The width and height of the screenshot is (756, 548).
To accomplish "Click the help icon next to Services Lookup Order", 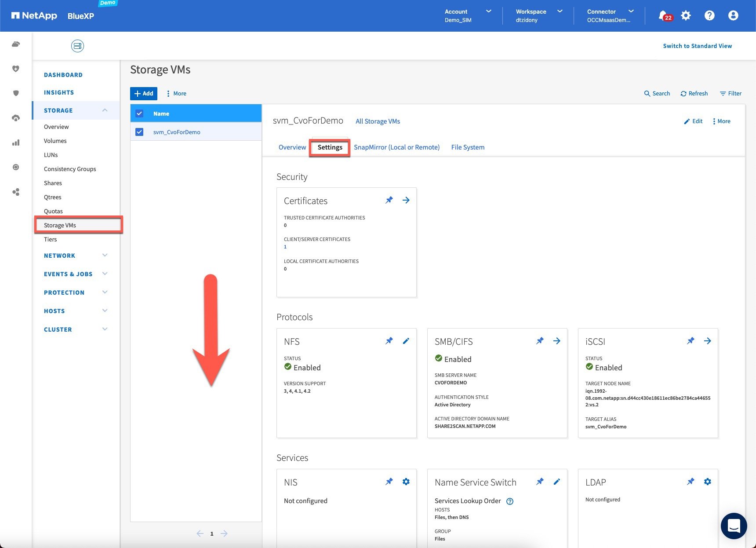I will click(x=510, y=501).
